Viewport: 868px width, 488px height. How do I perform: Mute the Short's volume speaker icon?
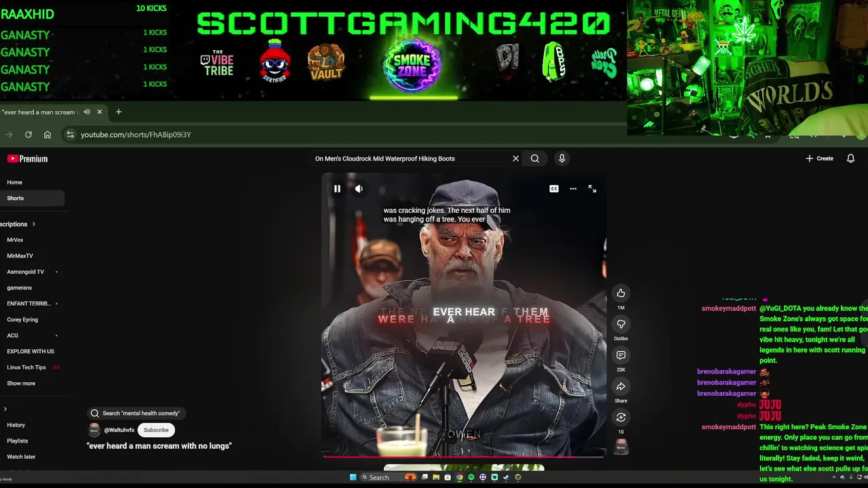pos(359,189)
